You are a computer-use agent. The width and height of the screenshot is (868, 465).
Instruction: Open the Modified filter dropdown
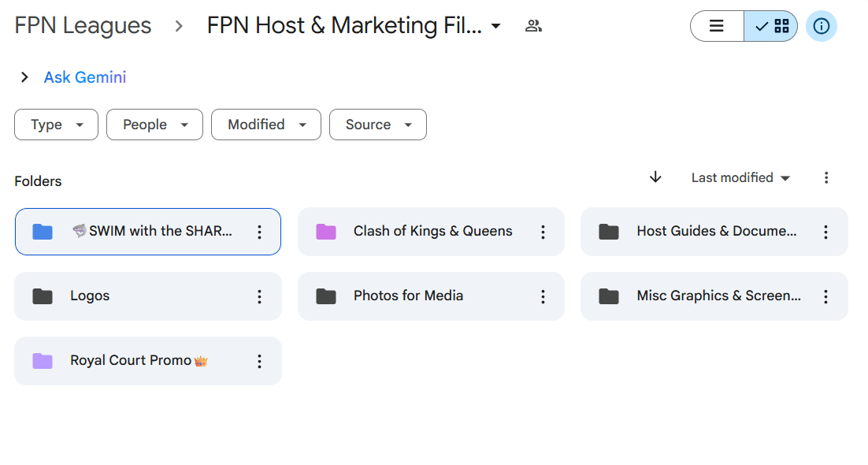pyautogui.click(x=265, y=125)
